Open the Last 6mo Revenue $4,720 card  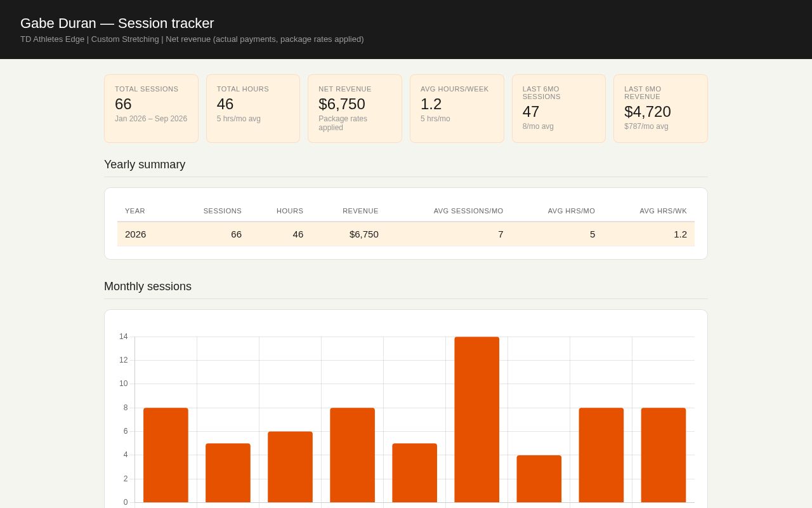point(660,109)
